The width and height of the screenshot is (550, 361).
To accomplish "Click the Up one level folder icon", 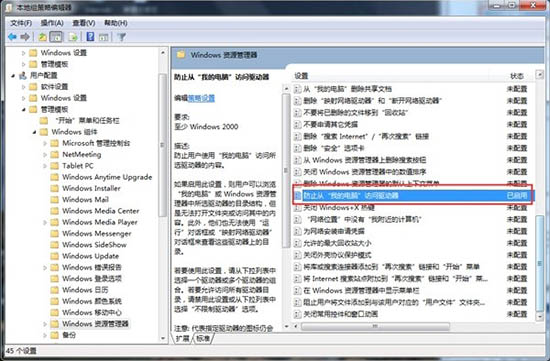I will [42, 36].
